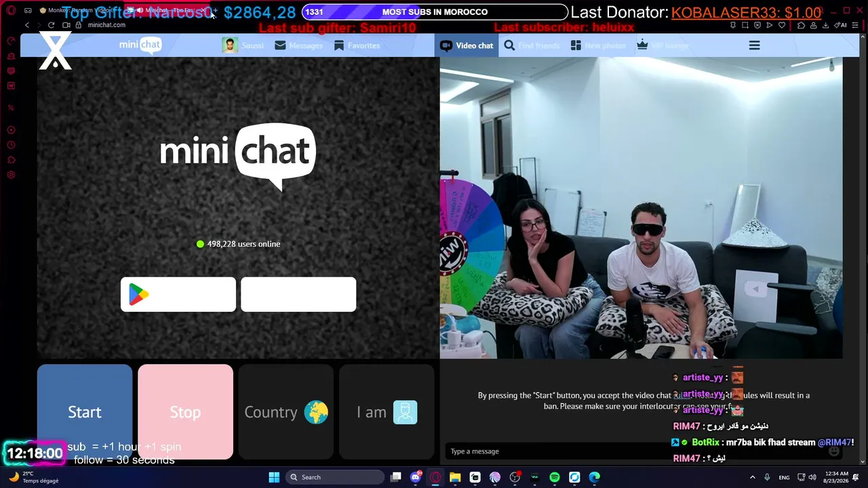Open Opera GX from the taskbar
868x488 pixels.
[x=435, y=477]
